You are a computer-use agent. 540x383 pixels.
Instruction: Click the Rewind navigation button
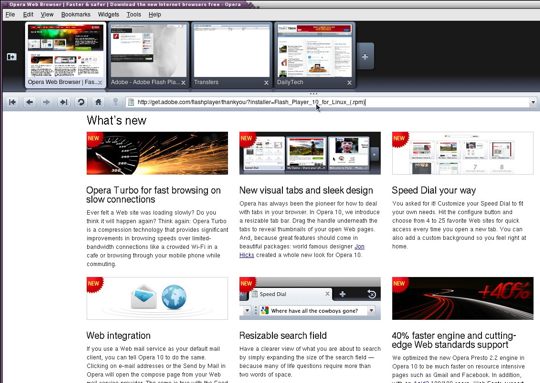coord(12,102)
